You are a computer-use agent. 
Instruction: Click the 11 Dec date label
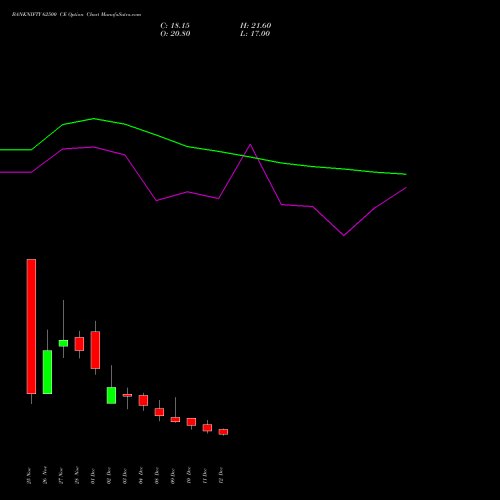205,476
